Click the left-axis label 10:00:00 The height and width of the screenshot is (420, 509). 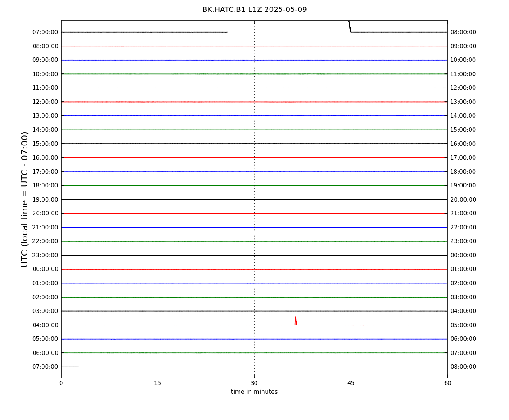click(45, 74)
